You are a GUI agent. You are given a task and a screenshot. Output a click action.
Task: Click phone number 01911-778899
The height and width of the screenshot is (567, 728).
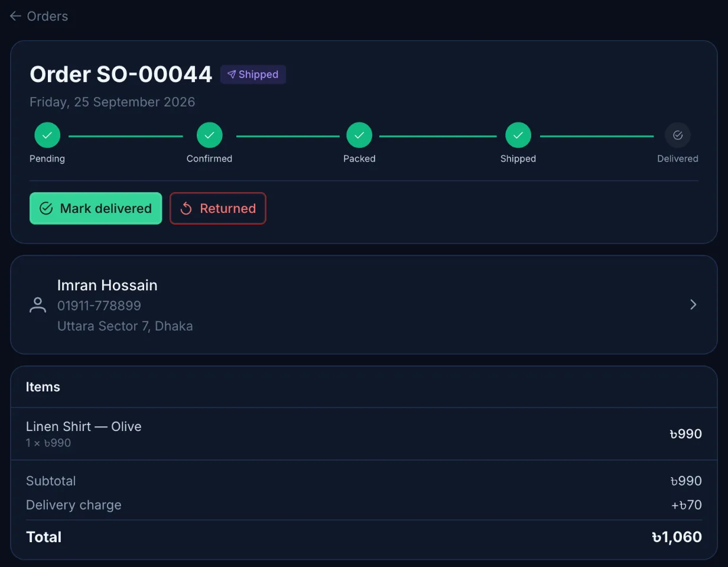[99, 306]
